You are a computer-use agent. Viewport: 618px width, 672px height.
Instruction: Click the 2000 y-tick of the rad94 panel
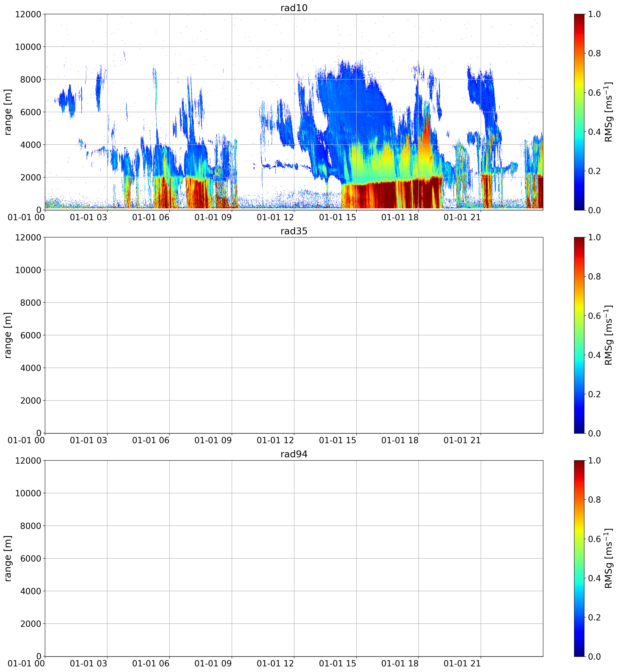coord(31,624)
